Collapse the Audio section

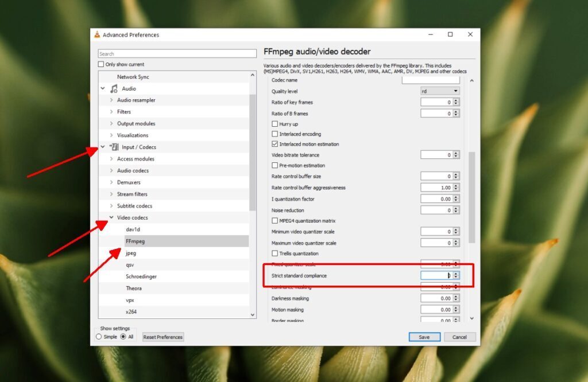click(x=103, y=88)
